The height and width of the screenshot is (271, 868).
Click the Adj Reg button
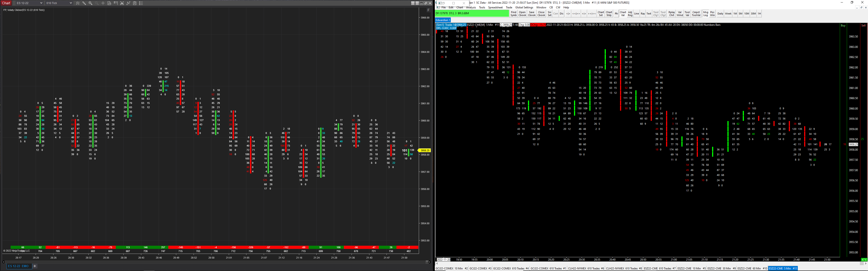(630, 14)
